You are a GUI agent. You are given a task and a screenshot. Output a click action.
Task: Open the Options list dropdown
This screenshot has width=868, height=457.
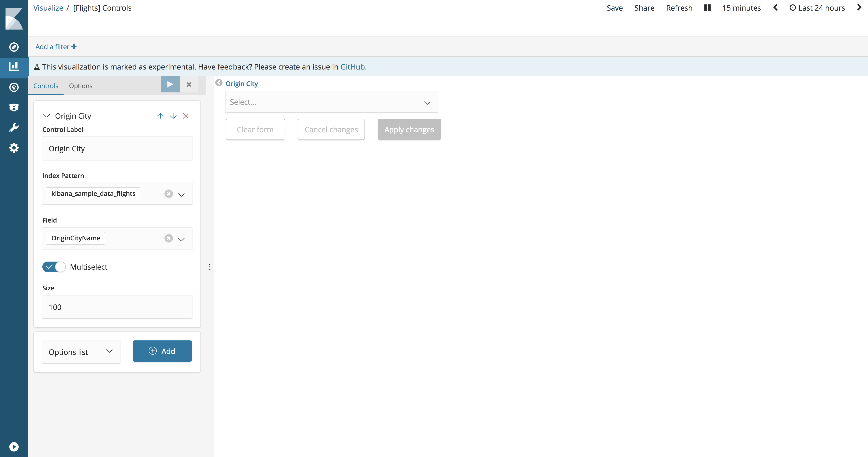click(x=81, y=351)
